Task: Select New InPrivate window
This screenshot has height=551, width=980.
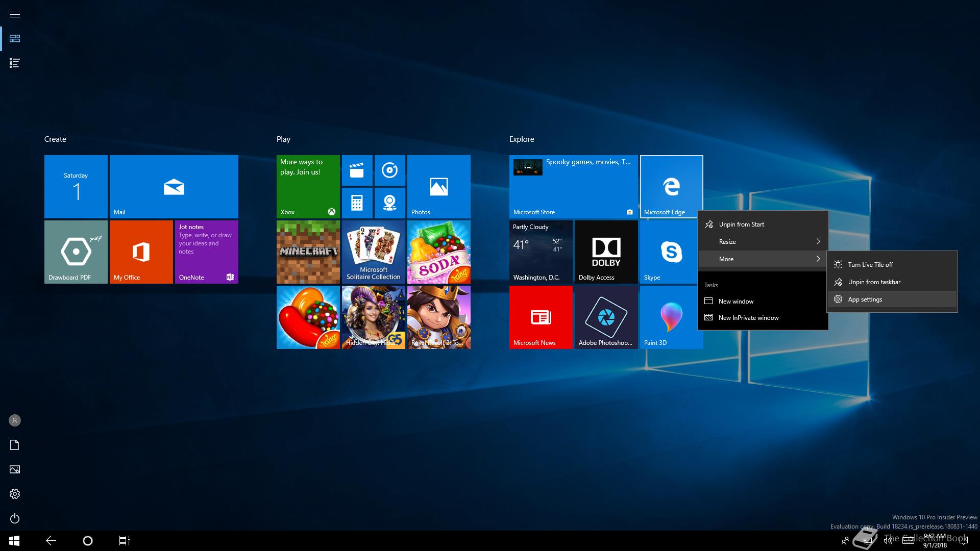Action: pyautogui.click(x=763, y=318)
